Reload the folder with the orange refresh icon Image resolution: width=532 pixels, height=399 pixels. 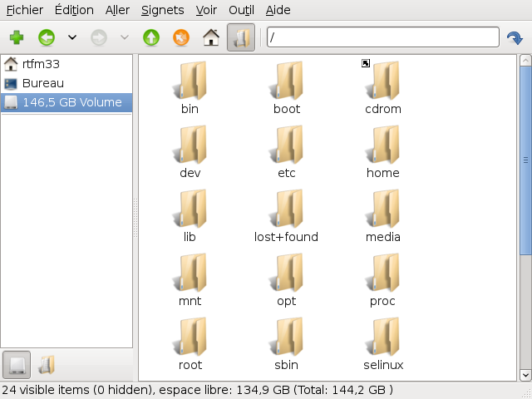click(x=180, y=37)
